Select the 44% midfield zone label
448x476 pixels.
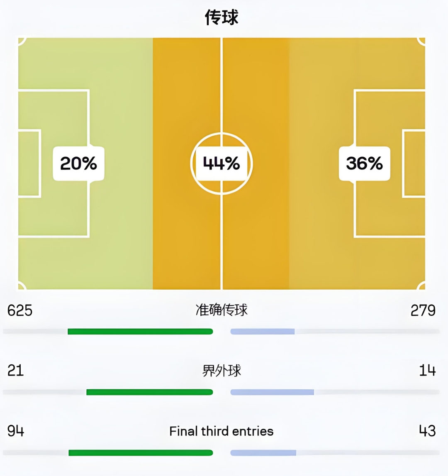pos(222,164)
